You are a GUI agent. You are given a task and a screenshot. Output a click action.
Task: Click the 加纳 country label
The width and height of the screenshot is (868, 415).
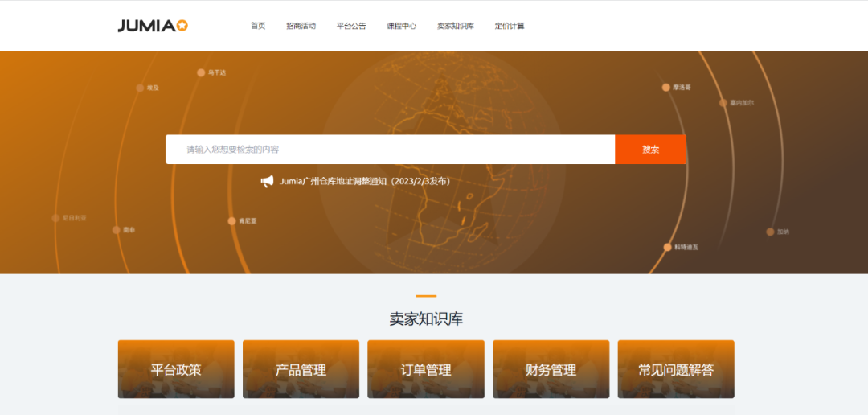point(784,232)
